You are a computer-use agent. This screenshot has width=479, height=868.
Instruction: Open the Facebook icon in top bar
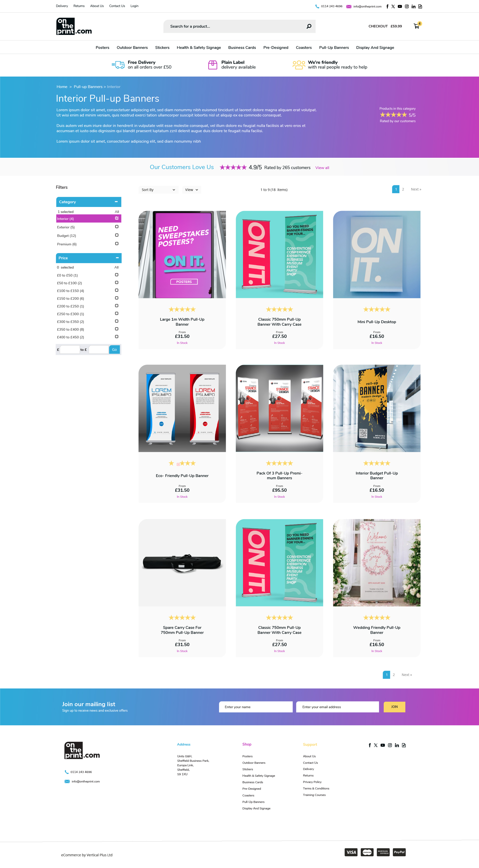387,6
